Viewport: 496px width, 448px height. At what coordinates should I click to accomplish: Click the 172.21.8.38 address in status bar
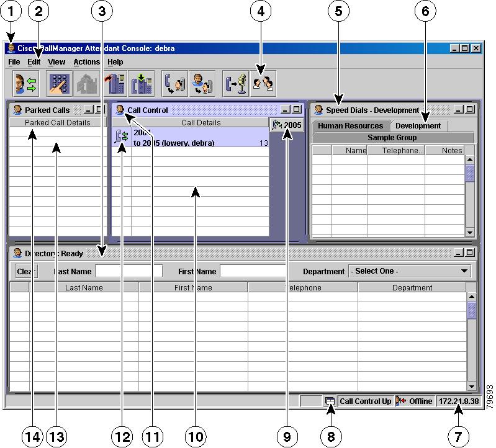pyautogui.click(x=459, y=401)
